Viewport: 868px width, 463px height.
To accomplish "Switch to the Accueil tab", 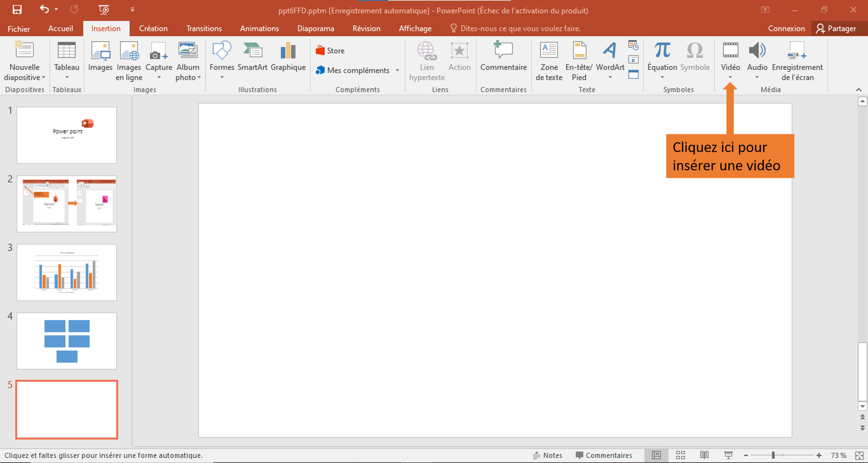I will tap(60, 29).
